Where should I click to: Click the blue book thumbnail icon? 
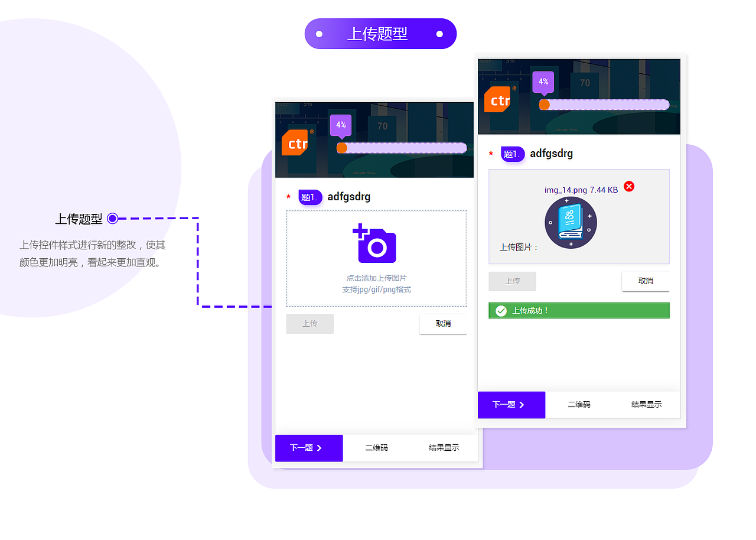tap(571, 223)
